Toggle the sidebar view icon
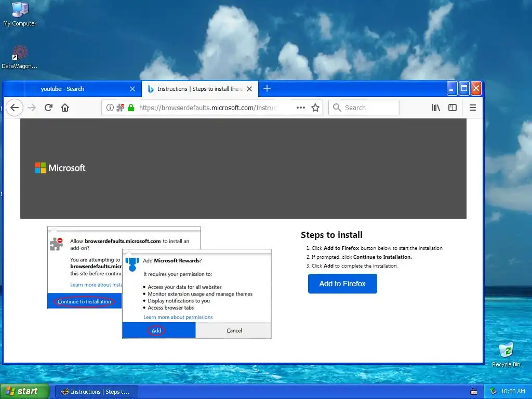532x399 pixels. [453, 108]
